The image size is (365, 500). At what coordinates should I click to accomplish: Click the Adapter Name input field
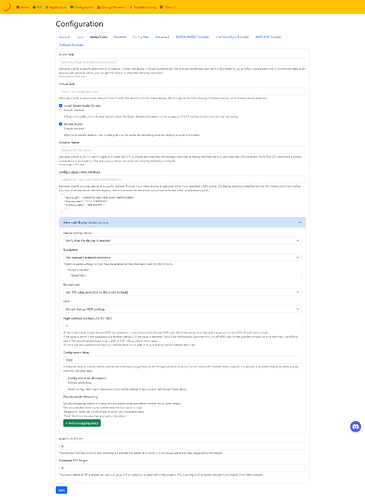pos(182,150)
